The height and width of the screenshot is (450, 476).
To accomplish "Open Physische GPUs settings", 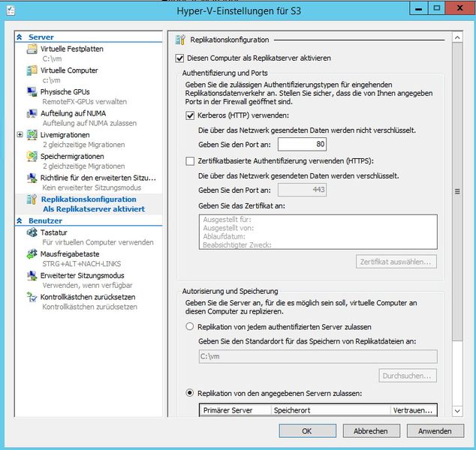I will (x=65, y=92).
